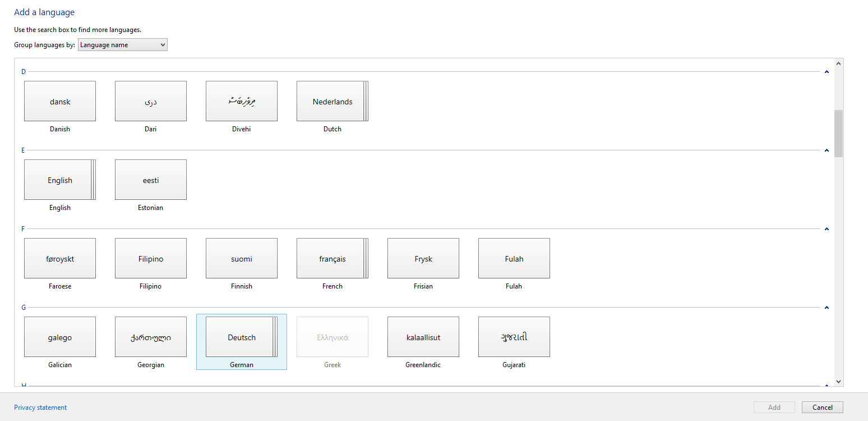Pick the Filipino language tile

[x=150, y=258]
